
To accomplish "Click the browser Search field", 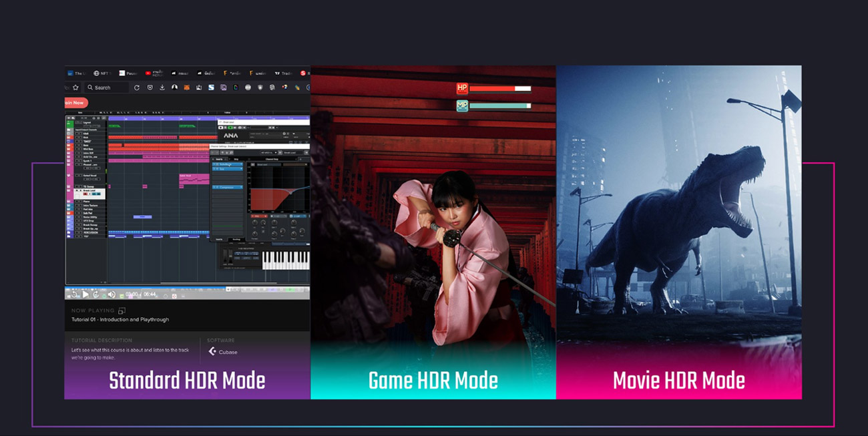I will click(x=107, y=87).
